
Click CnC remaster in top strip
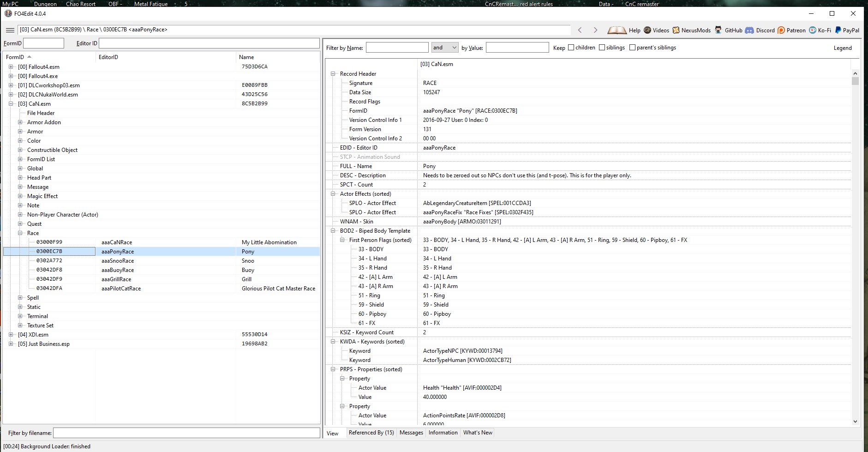pos(642,4)
